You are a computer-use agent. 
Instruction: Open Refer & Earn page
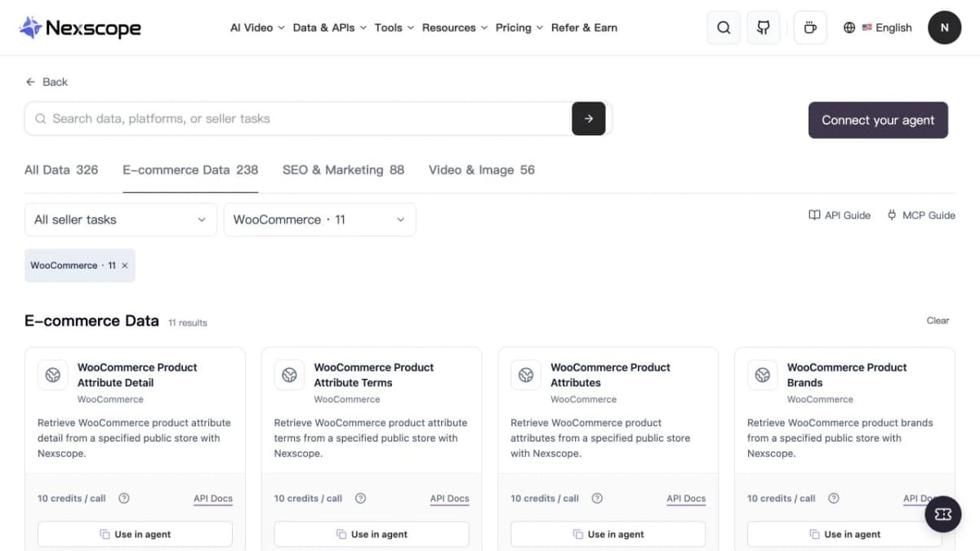[x=584, y=28]
